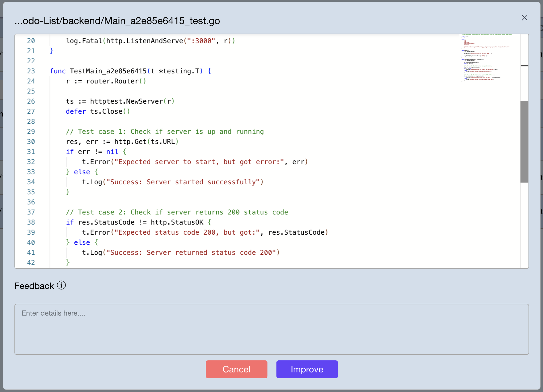Image resolution: width=543 pixels, height=392 pixels.
Task: Click the Cancel button
Action: [237, 369]
